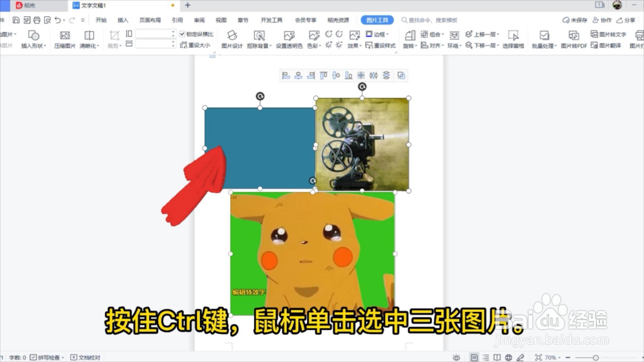The height and width of the screenshot is (362, 644).
Task: Align top icon in floating toolbar
Action: tap(323, 75)
